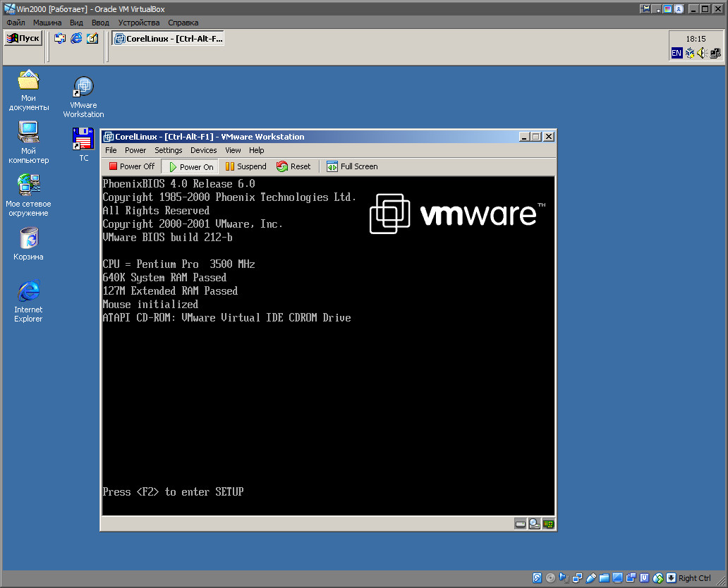This screenshot has width=728, height=588.
Task: Open VirtualBox Ввод menu
Action: (x=100, y=23)
